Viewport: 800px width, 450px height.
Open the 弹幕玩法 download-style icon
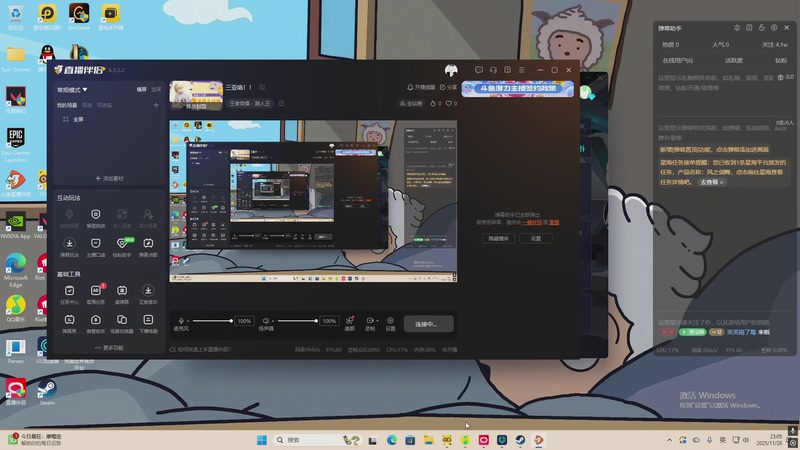(x=69, y=247)
